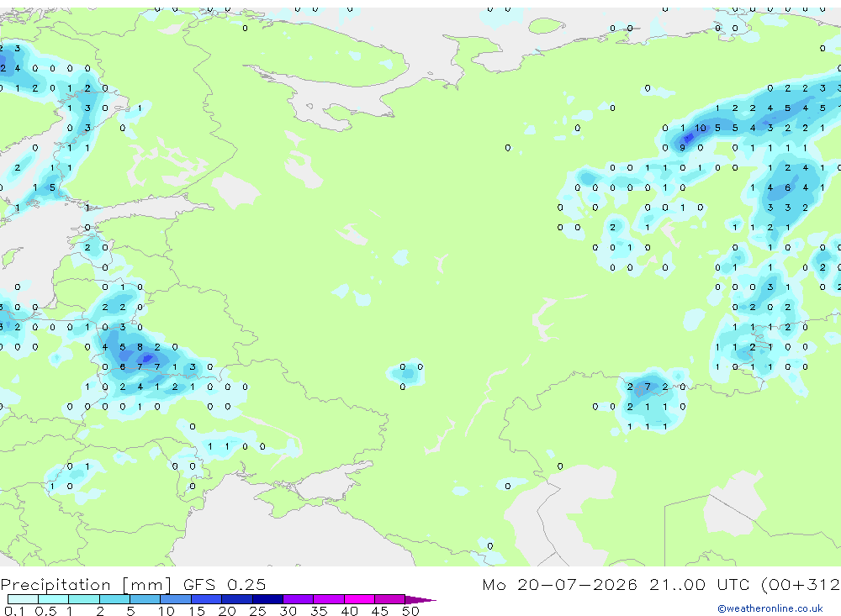Screen dimensions: 841x616
Task: Click the "50" legend scale label
Action: 411,611
